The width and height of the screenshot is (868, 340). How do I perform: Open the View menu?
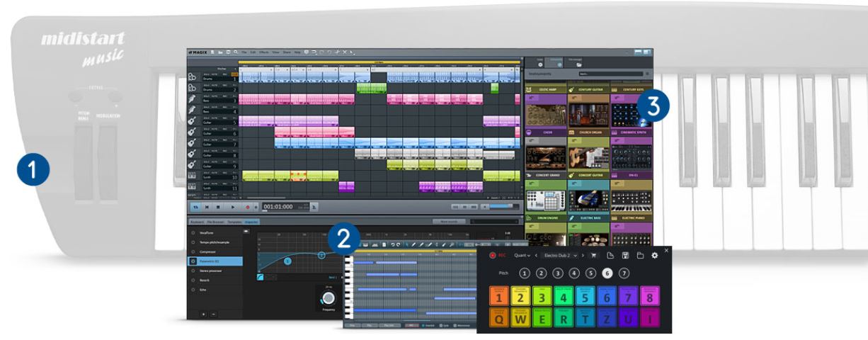275,52
